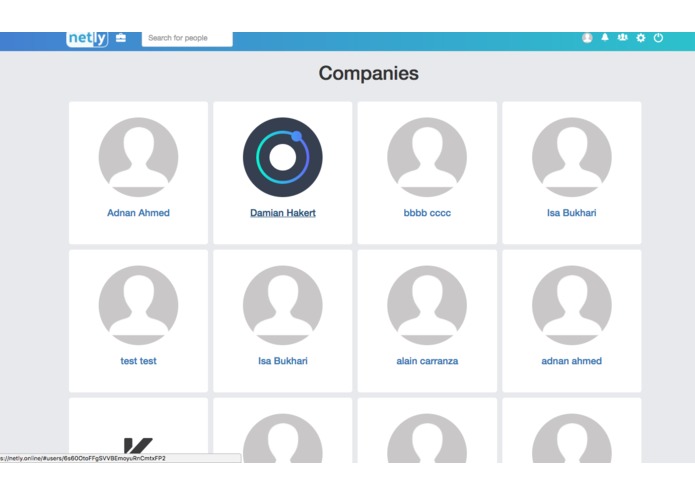Open Adnan Ahmed profile link

pos(138,213)
